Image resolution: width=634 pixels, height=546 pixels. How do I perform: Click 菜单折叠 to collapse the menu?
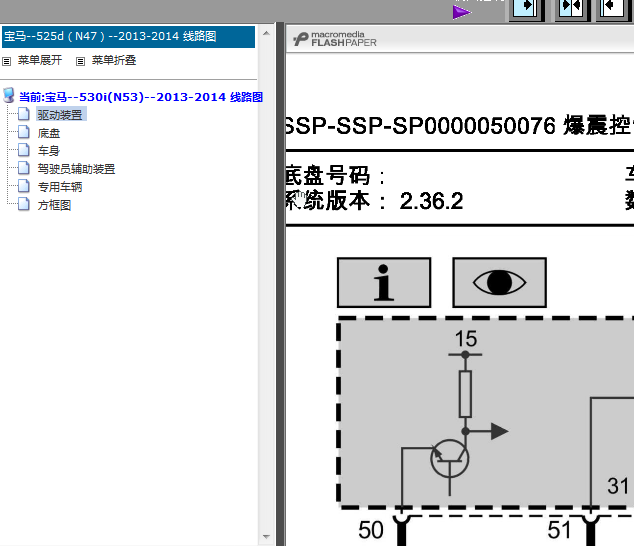coord(114,60)
